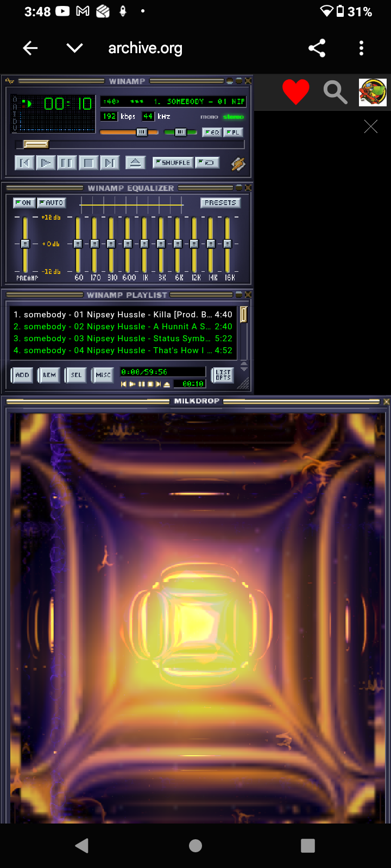Click the Winamp play button
The width and height of the screenshot is (391, 868).
click(46, 163)
